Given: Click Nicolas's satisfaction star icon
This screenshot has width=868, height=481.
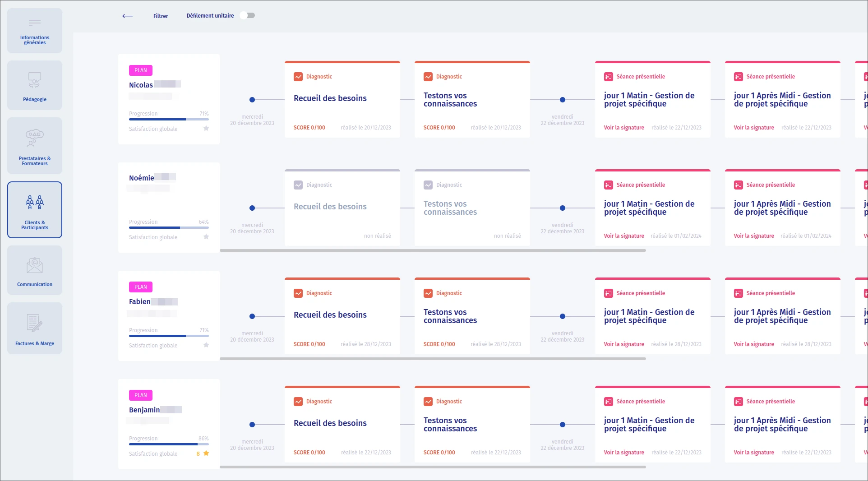Looking at the screenshot, I should click(206, 129).
